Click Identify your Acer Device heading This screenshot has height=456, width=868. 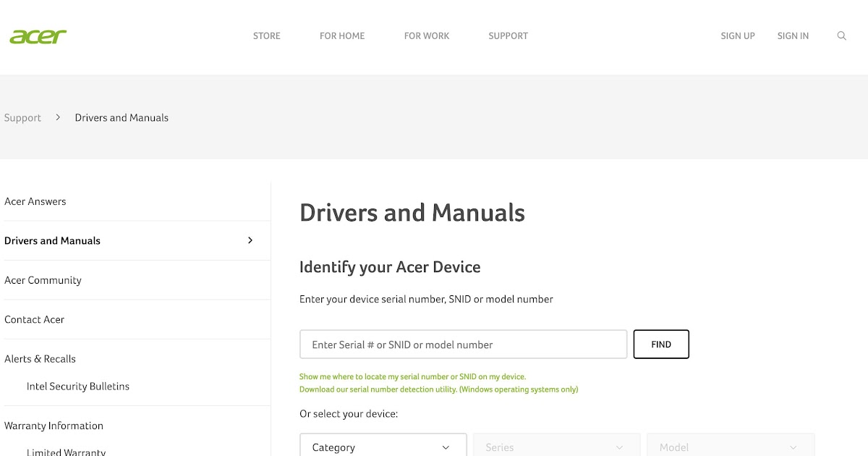coord(390,267)
